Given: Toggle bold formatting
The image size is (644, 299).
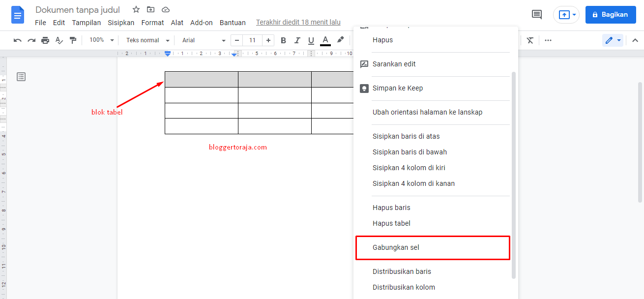Looking at the screenshot, I should pyautogui.click(x=283, y=40).
